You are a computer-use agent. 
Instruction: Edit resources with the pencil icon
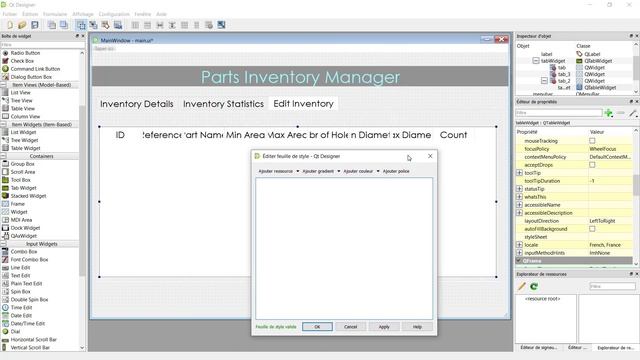point(522,286)
